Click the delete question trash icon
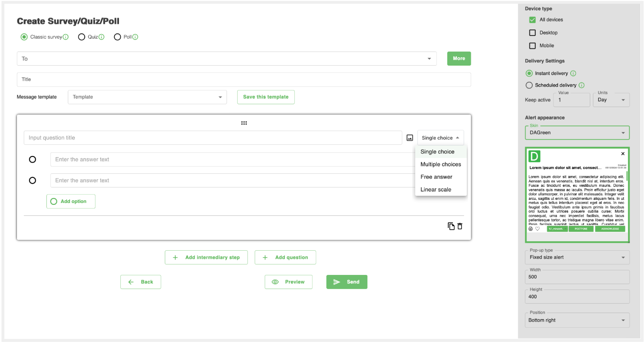 point(460,226)
